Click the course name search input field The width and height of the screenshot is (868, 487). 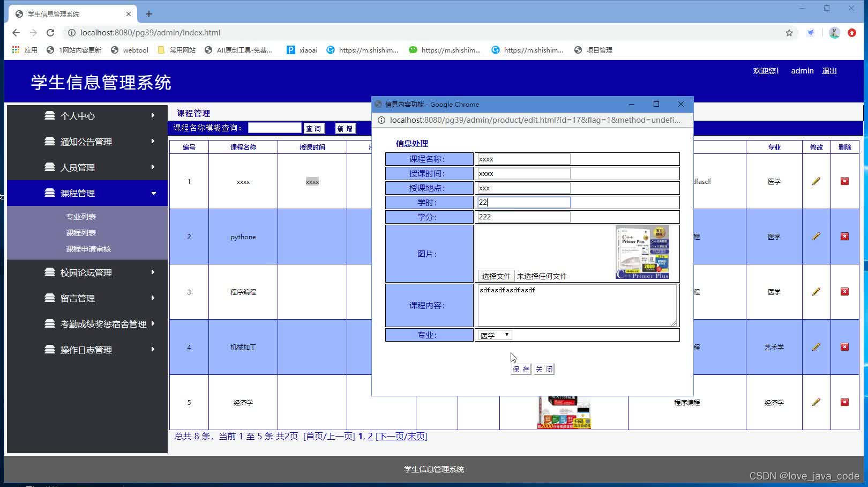(274, 128)
